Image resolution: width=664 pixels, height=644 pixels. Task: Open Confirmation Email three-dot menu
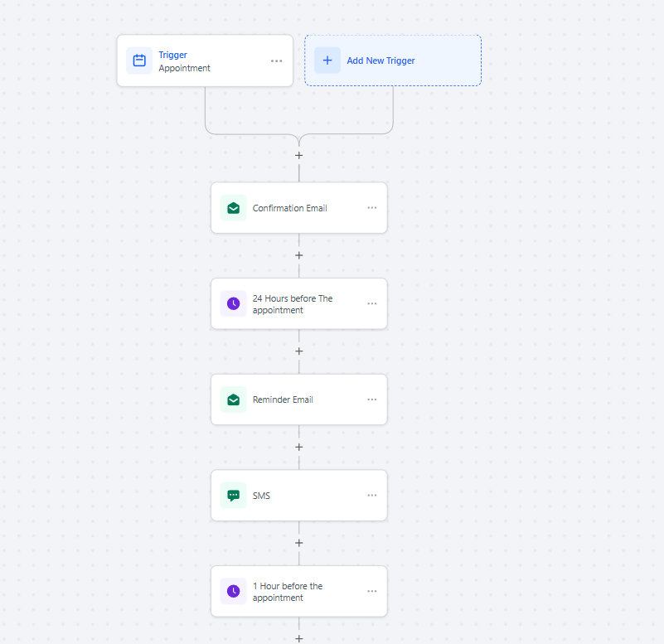click(x=372, y=208)
